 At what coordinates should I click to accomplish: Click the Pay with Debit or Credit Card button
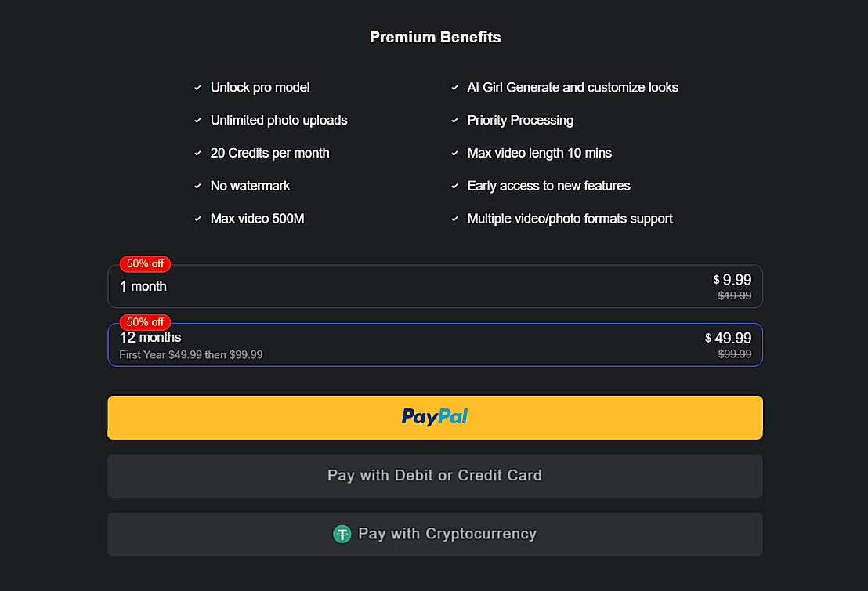click(x=435, y=475)
